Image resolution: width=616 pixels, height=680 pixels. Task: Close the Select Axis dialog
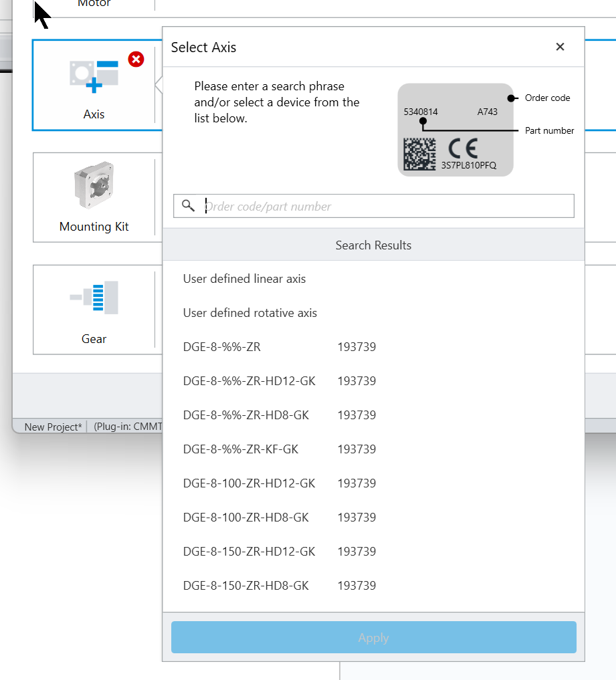point(560,47)
